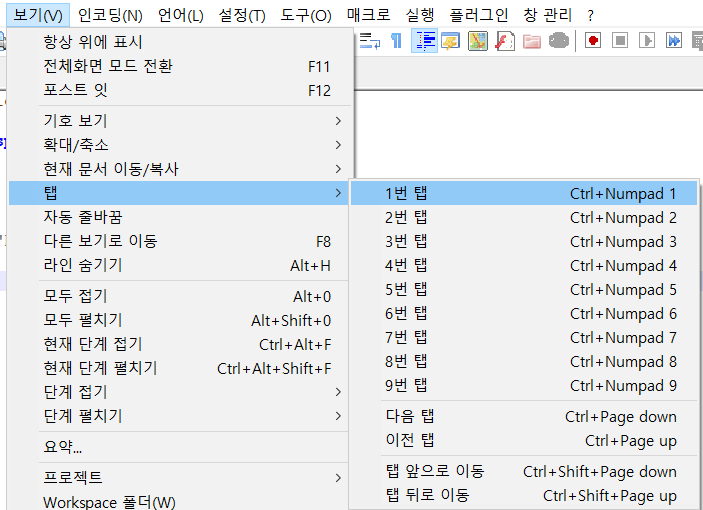Start macro recording with the red record icon
The image size is (703, 510).
pos(593,41)
